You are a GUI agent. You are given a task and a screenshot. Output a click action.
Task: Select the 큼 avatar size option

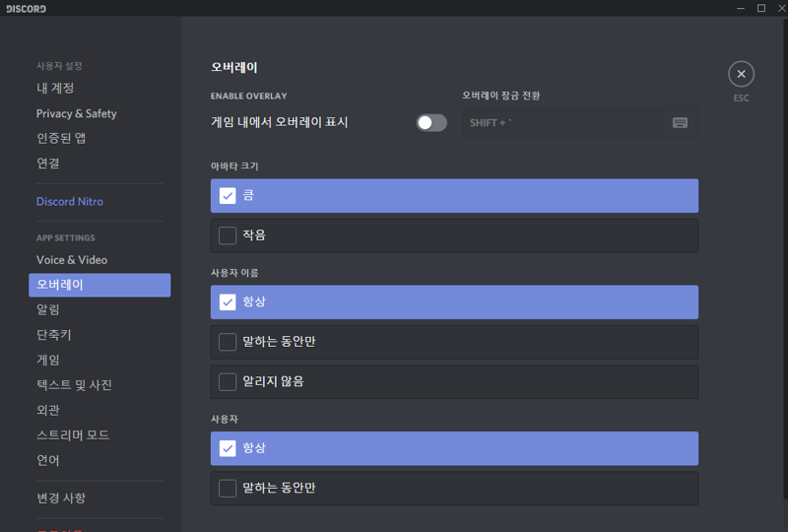click(x=454, y=196)
